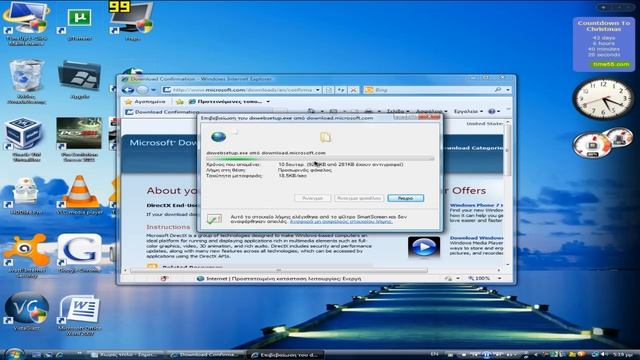
Task: Open the VLC media player desktop icon
Action: coord(79,195)
